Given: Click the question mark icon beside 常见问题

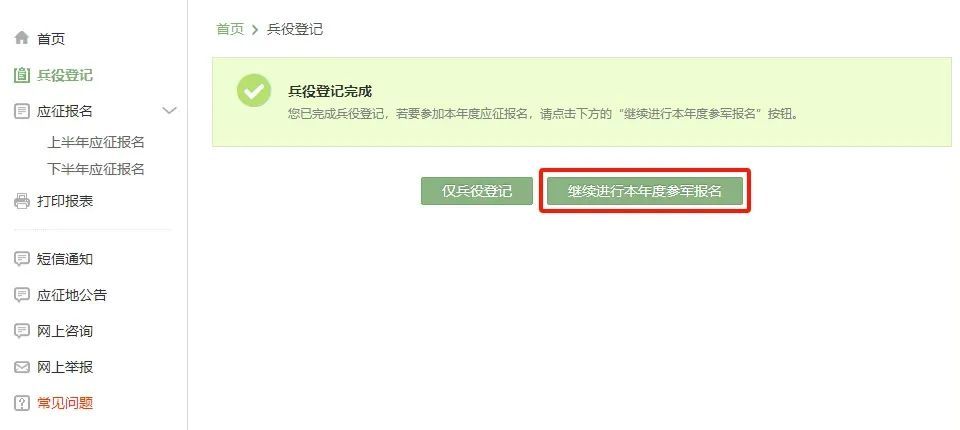Looking at the screenshot, I should pyautogui.click(x=21, y=403).
